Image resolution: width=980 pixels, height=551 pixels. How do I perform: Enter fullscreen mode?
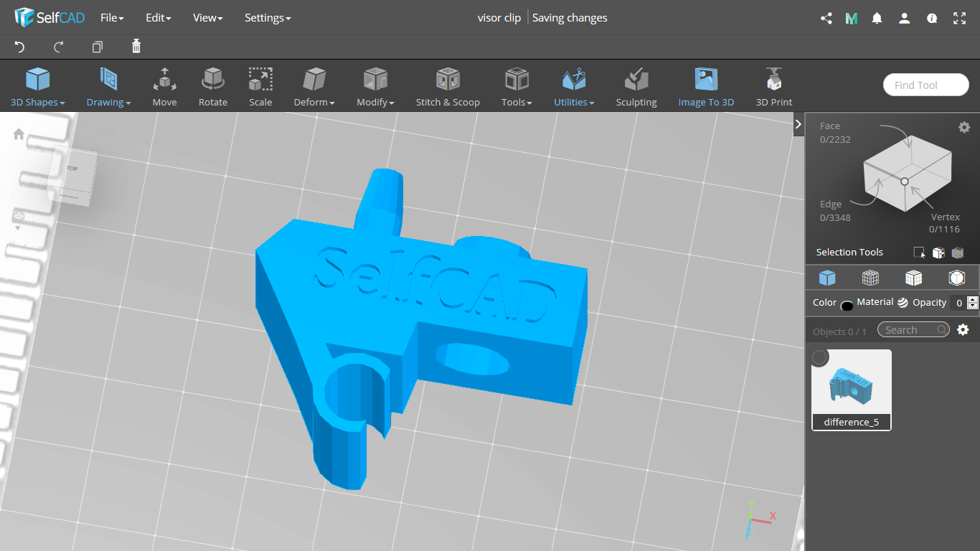959,18
